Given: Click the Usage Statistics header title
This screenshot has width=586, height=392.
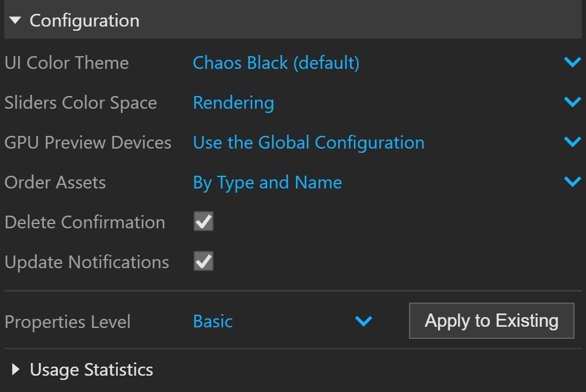Looking at the screenshot, I should [x=92, y=370].
